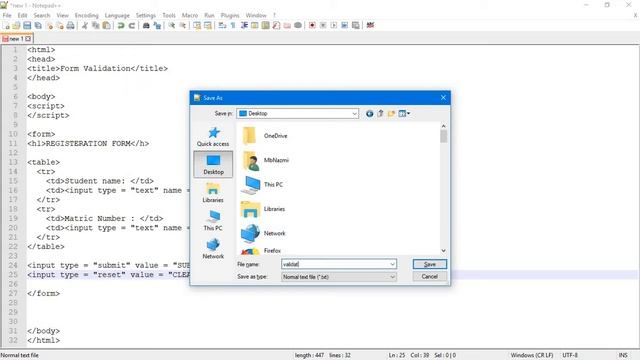This screenshot has height=360, width=640.
Task: Click the Create New Folder icon
Action: click(391, 113)
